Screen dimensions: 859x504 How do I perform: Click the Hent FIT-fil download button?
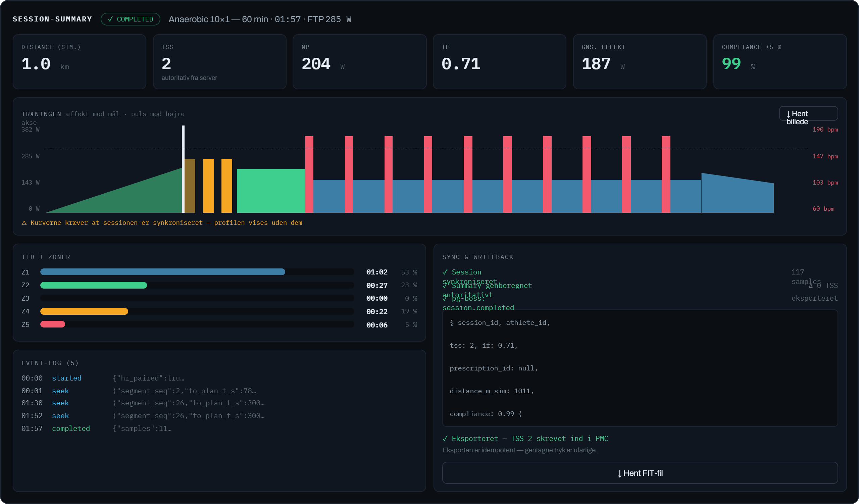pos(640,473)
